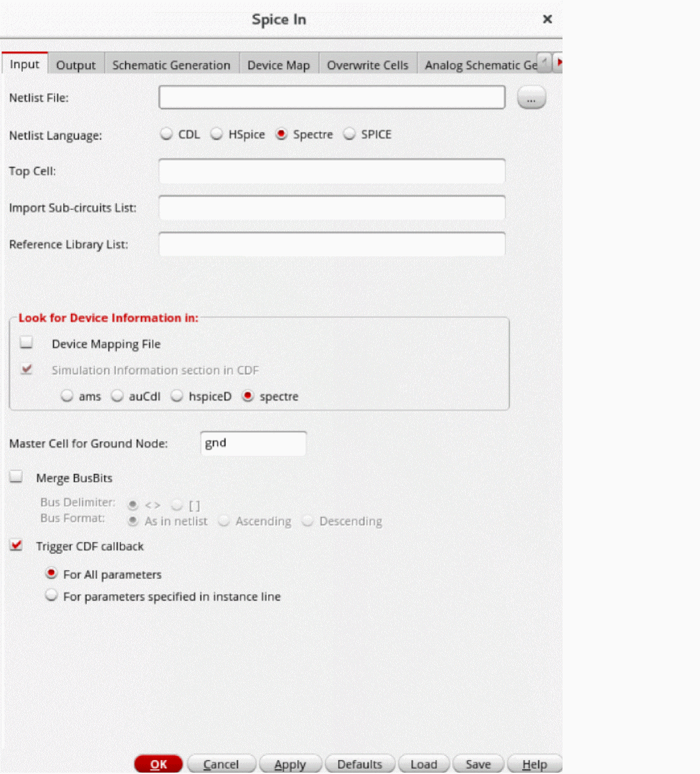Enable the Device Mapping File checkbox
Image resolution: width=700 pixels, height=774 pixels.
point(26,343)
